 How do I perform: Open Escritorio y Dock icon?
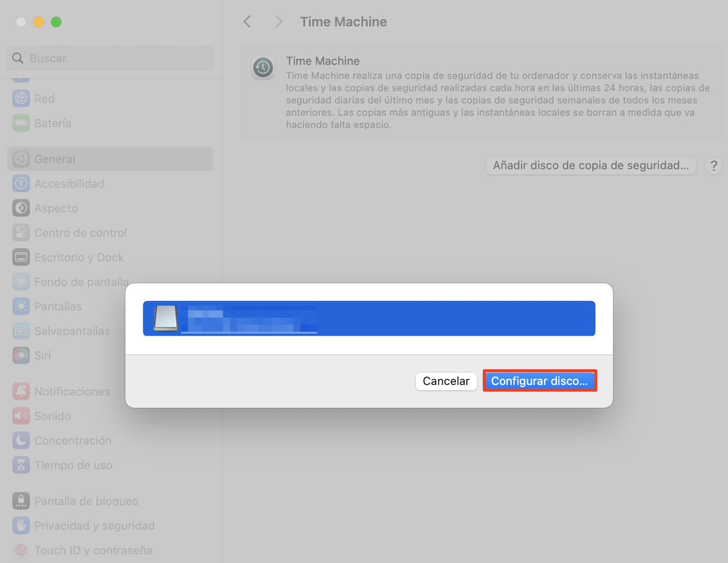21,257
